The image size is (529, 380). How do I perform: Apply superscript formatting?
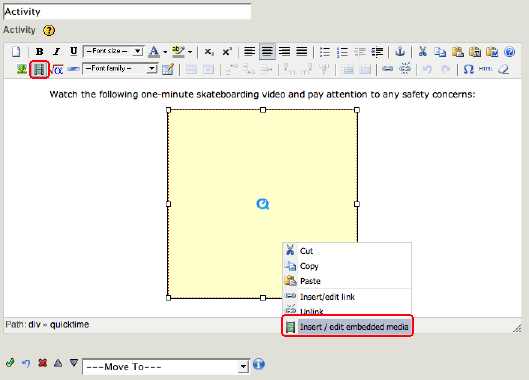(x=227, y=52)
